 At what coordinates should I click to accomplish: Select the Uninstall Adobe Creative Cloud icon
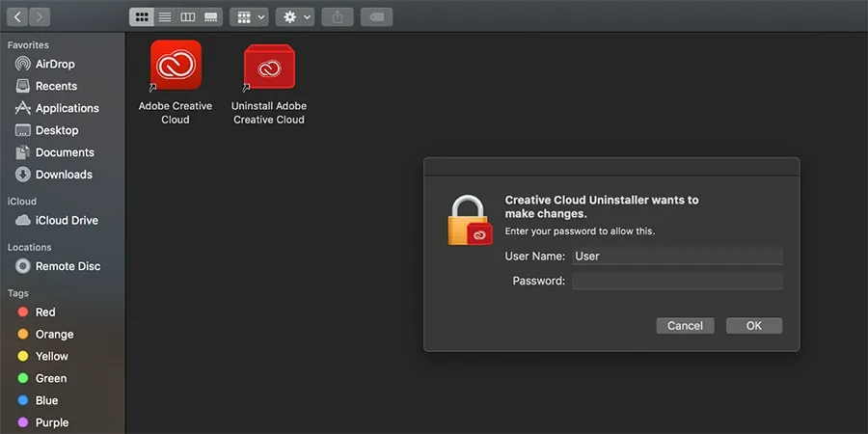pos(270,66)
